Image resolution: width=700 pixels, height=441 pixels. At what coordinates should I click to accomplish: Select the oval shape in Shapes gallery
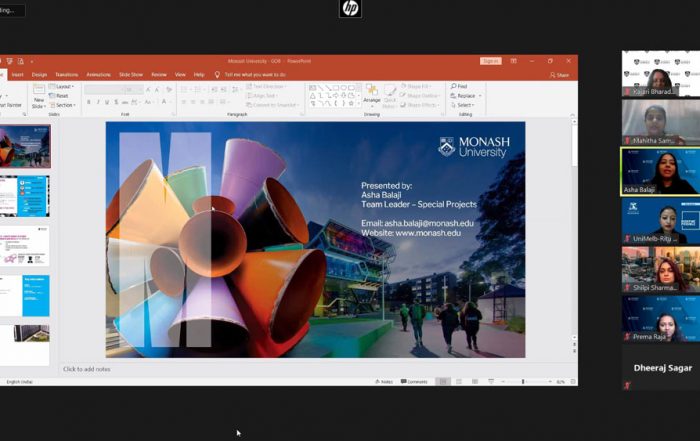click(x=344, y=88)
